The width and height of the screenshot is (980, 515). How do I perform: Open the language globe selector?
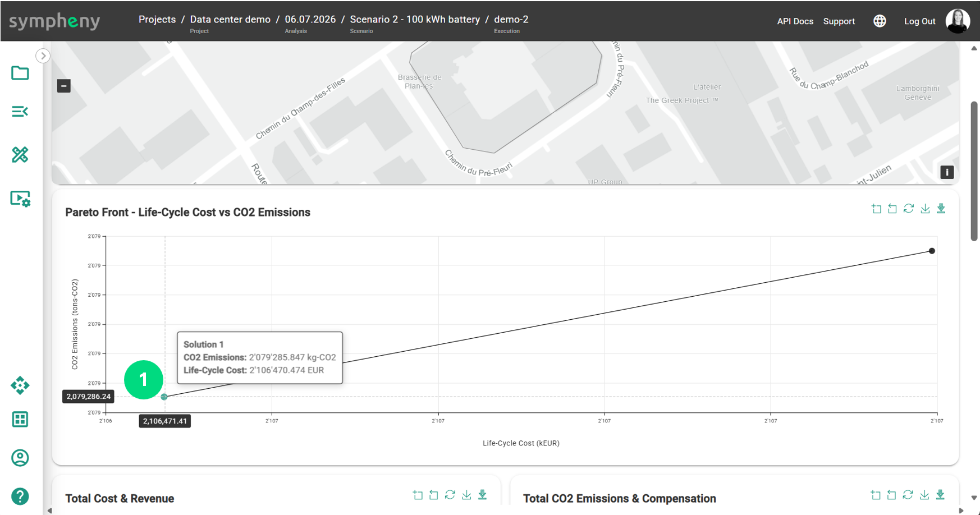[x=880, y=21]
